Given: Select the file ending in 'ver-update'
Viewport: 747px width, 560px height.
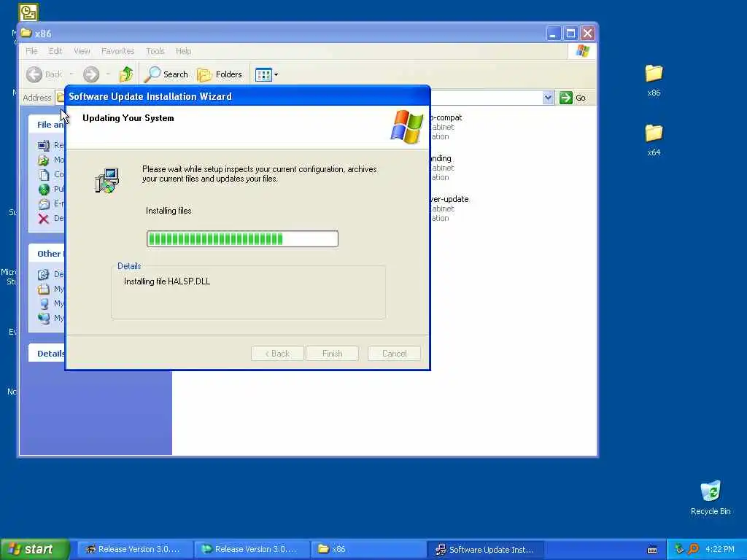Looking at the screenshot, I should point(449,199).
